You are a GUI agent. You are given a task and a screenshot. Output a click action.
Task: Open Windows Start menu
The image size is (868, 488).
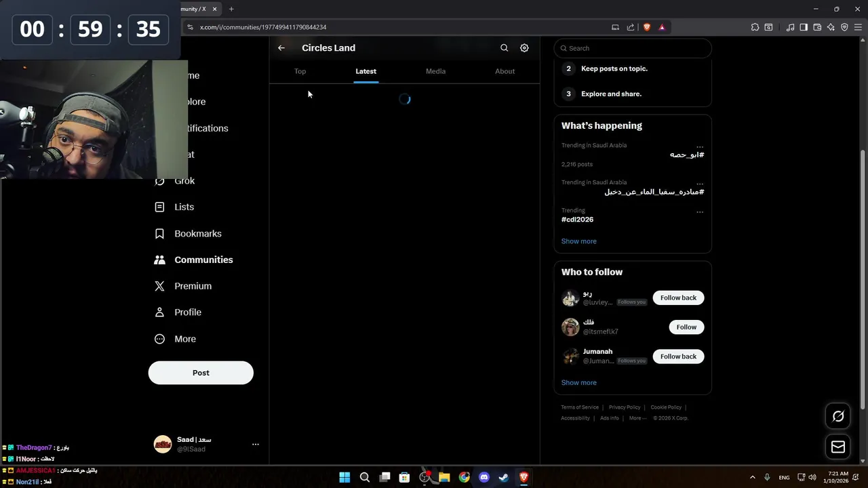tap(344, 478)
